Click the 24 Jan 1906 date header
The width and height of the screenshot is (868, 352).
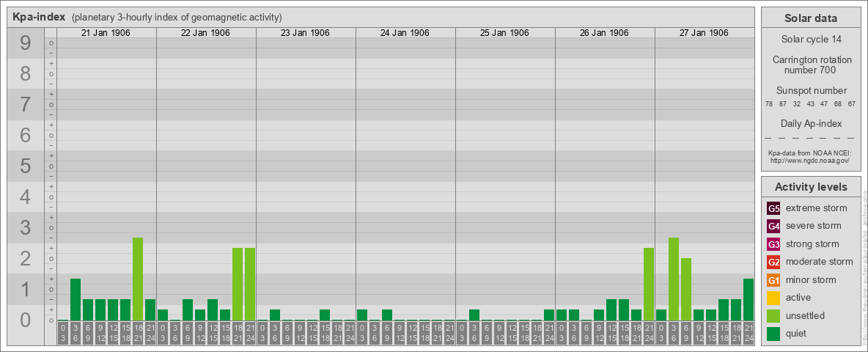[x=405, y=33]
